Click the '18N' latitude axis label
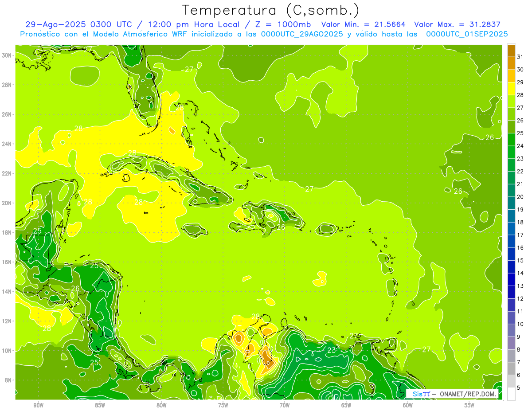 point(7,232)
